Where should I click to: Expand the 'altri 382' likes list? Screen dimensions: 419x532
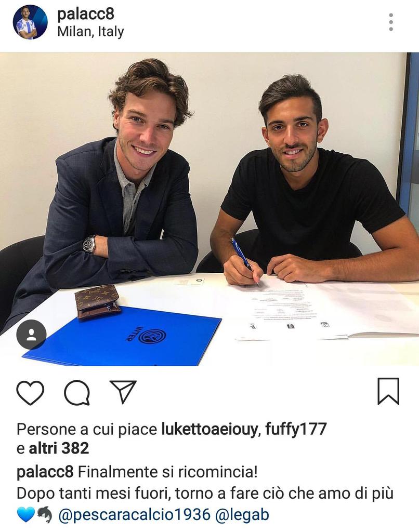(59, 448)
